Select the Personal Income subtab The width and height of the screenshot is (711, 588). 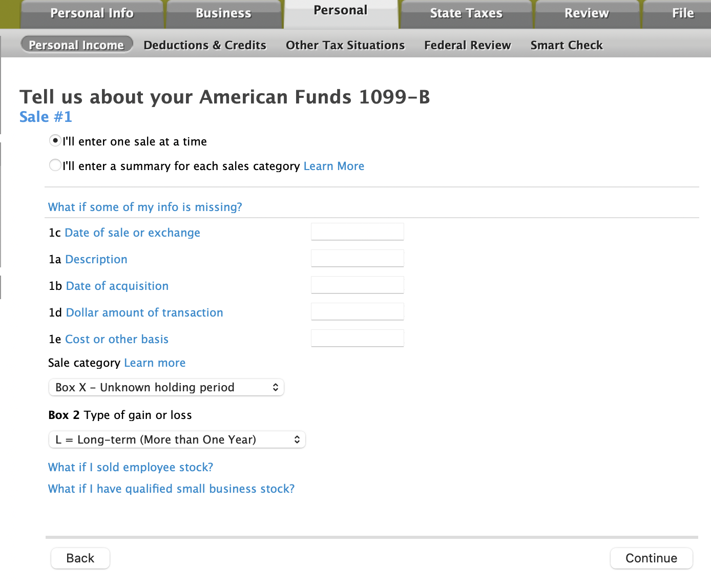pyautogui.click(x=76, y=45)
